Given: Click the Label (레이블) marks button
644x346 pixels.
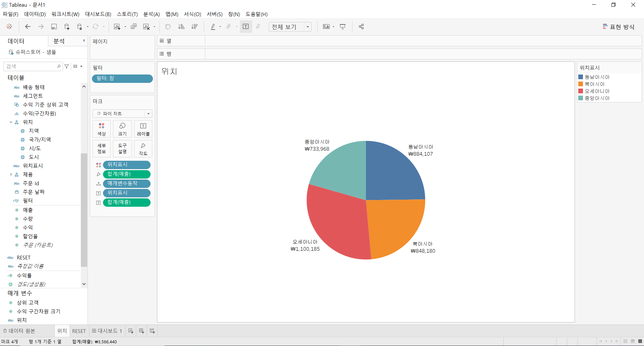Looking at the screenshot, I should point(143,129).
